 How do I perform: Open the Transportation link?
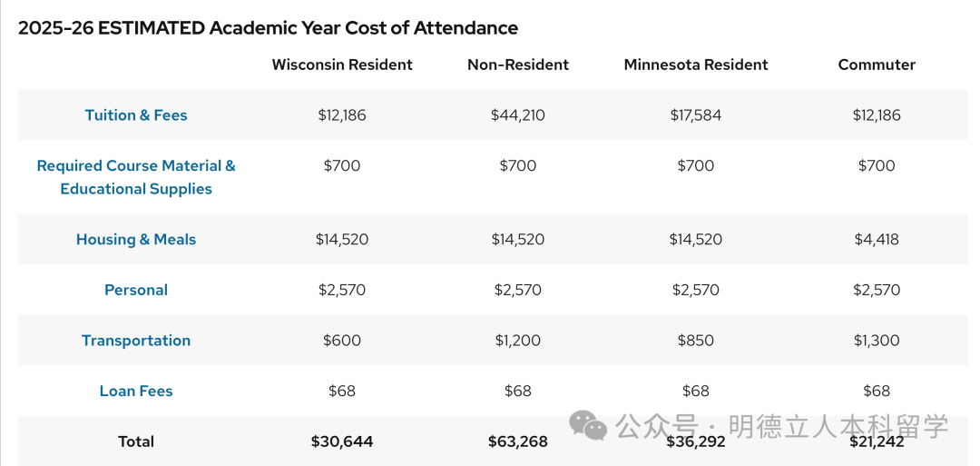pyautogui.click(x=136, y=341)
